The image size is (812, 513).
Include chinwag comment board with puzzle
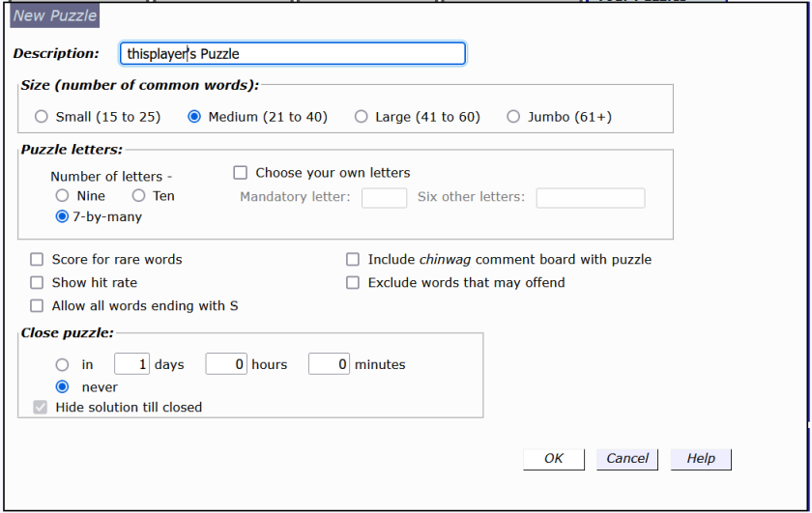pyautogui.click(x=353, y=260)
